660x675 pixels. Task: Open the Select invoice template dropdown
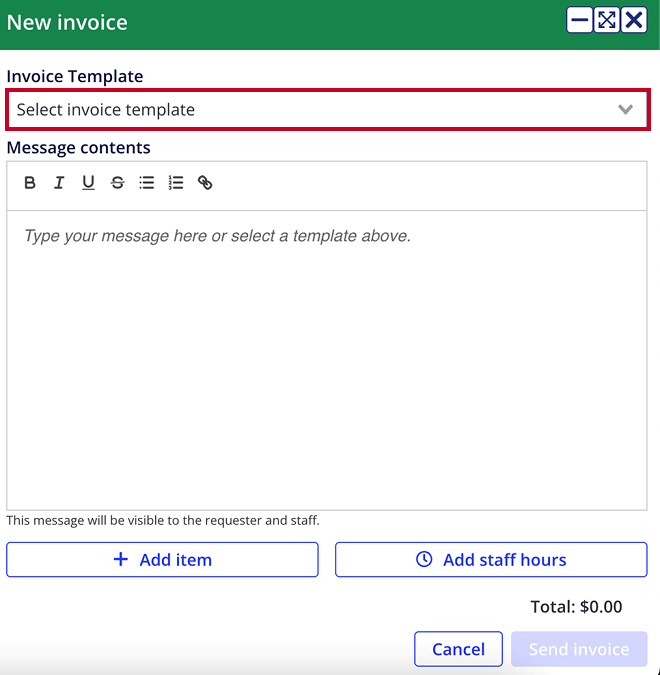(x=328, y=110)
